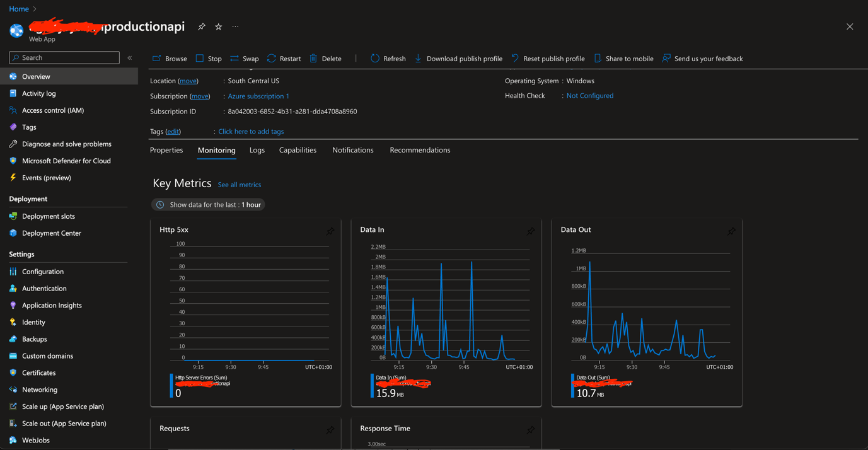This screenshot has width=868, height=450.
Task: Open Scale up (App Service plan)
Action: [62, 407]
